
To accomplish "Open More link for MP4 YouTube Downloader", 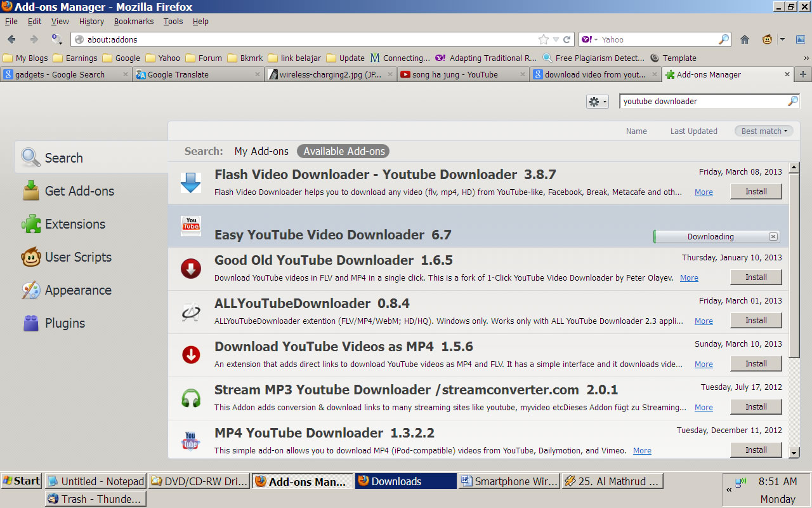I will (x=642, y=451).
